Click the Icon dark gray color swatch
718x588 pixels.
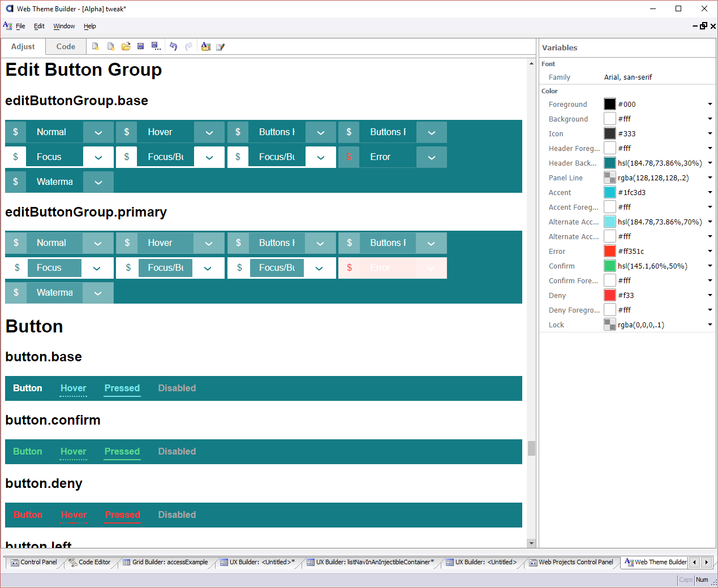(x=610, y=133)
